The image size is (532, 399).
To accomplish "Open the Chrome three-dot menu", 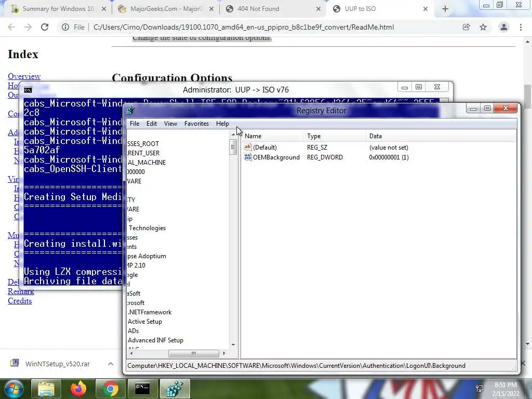I will pyautogui.click(x=521, y=27).
